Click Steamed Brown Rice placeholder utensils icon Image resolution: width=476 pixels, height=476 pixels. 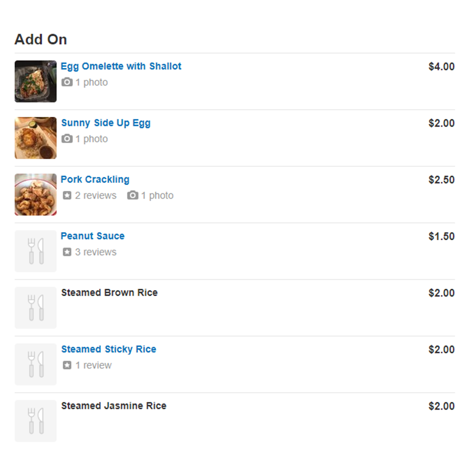tap(36, 308)
